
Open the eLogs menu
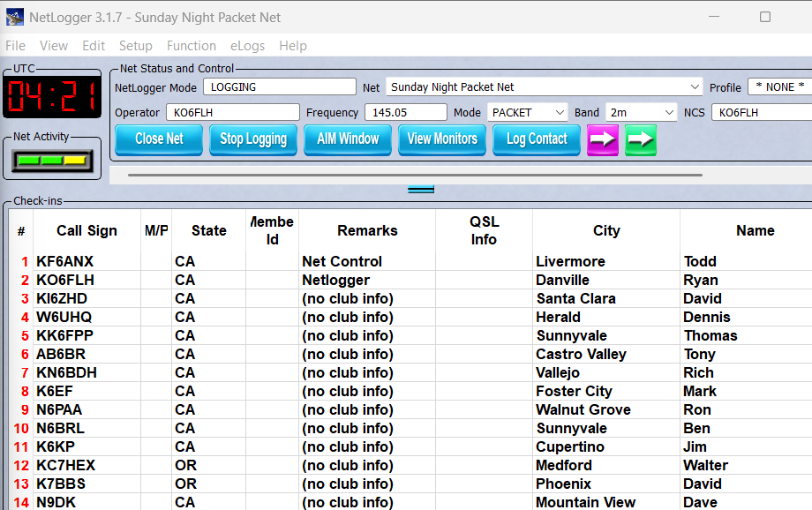(x=247, y=46)
